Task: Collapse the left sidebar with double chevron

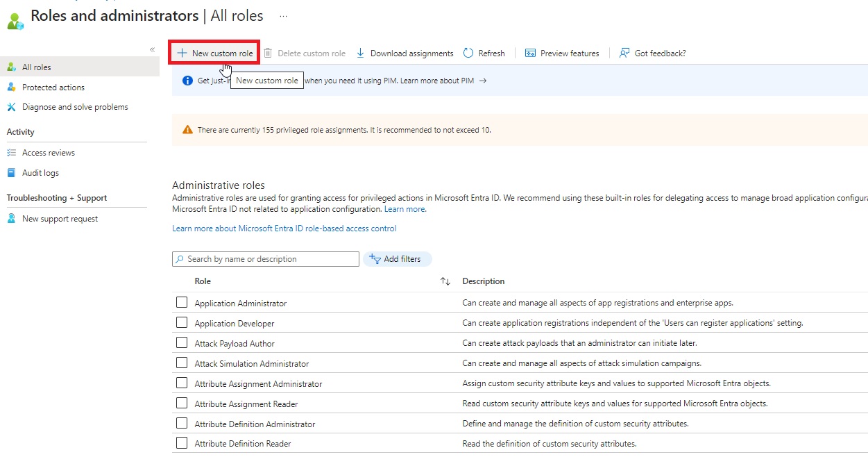Action: click(x=153, y=49)
